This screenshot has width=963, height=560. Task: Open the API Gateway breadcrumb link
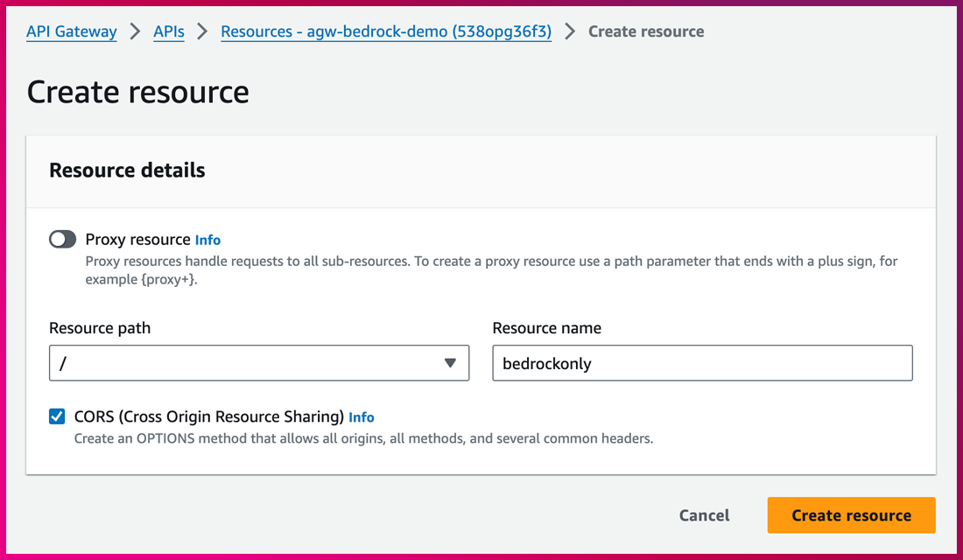coord(71,31)
